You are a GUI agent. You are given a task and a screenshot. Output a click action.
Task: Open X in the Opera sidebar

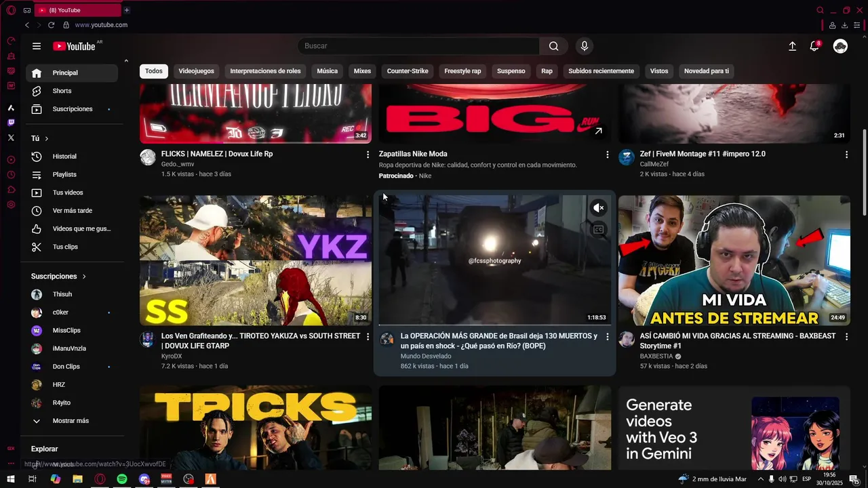pos(11,138)
